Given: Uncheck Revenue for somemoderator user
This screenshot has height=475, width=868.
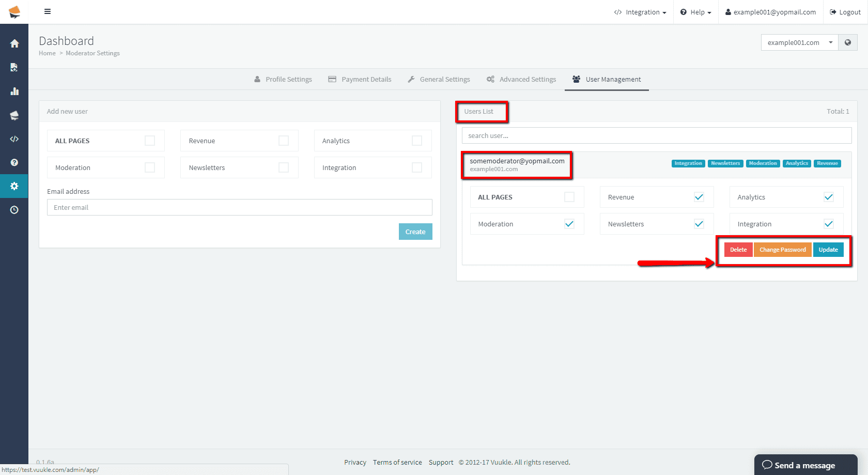Looking at the screenshot, I should [x=699, y=197].
